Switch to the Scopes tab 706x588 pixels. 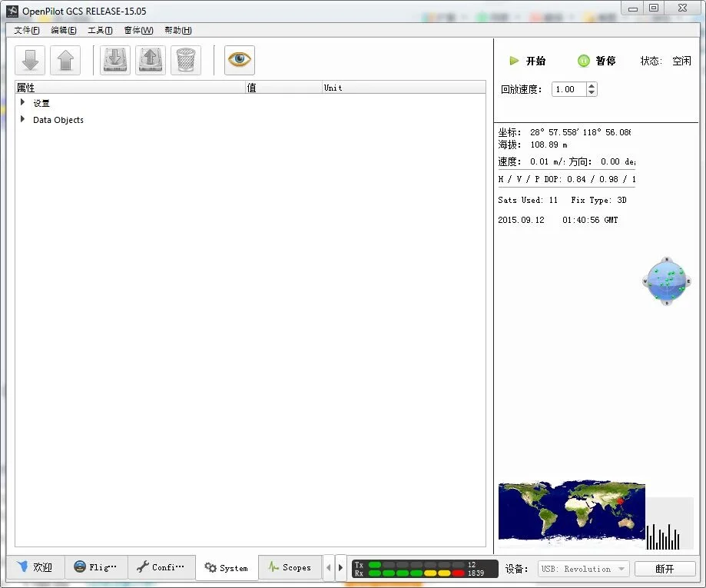pos(290,566)
